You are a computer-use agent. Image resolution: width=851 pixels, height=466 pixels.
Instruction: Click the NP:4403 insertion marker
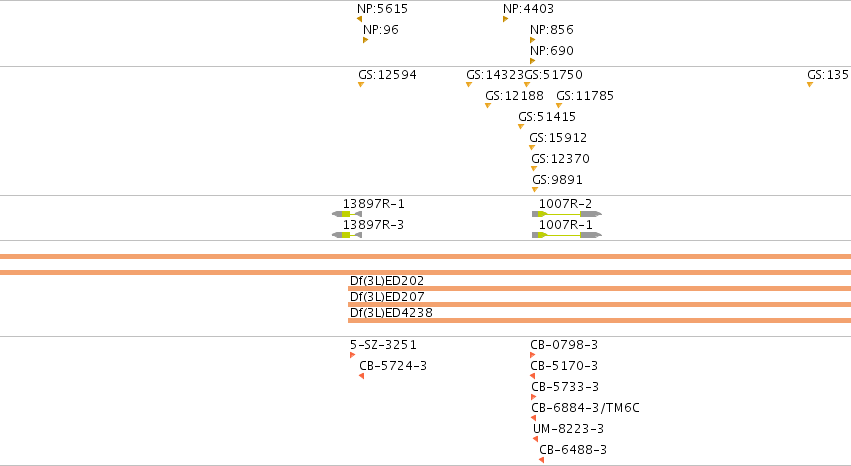pos(505,19)
